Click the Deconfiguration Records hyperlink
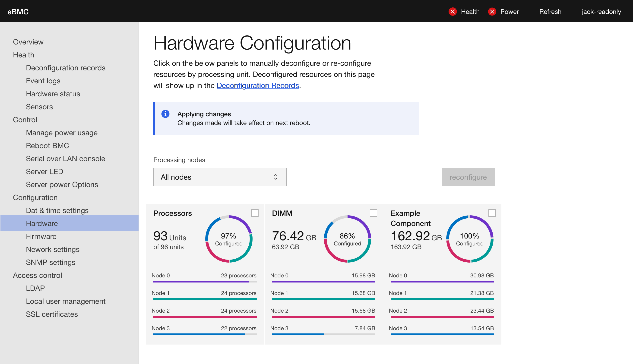633x364 pixels. 258,85
